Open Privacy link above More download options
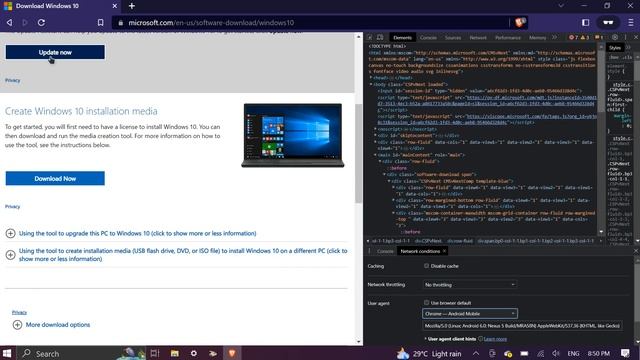The height and width of the screenshot is (360, 640). [19, 312]
